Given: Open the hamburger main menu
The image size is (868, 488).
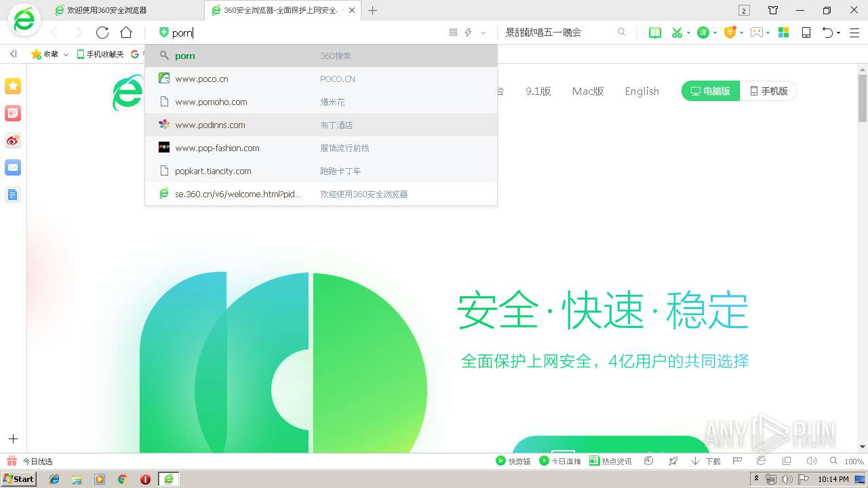Looking at the screenshot, I should [854, 33].
